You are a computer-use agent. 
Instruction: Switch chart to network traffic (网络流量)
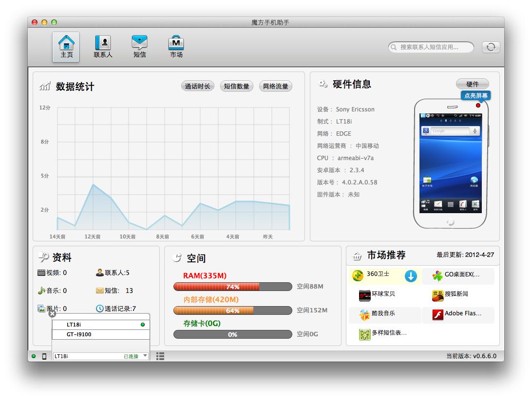pos(275,87)
